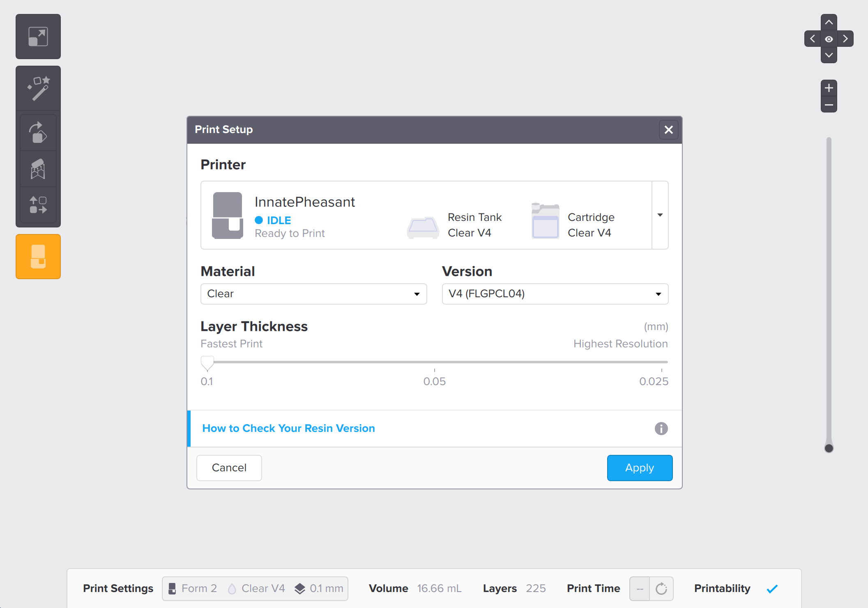Open the One-Click Print magic wand tool
Screen dimensions: 868x608
click(38, 88)
